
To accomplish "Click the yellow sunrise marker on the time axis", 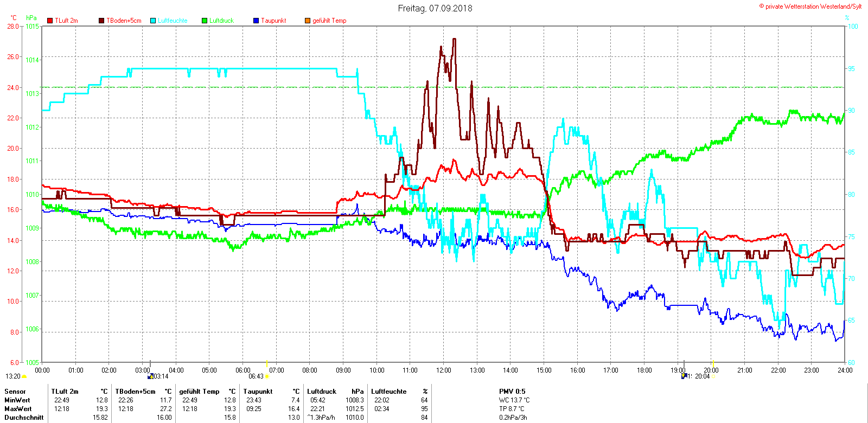I will 267,363.
